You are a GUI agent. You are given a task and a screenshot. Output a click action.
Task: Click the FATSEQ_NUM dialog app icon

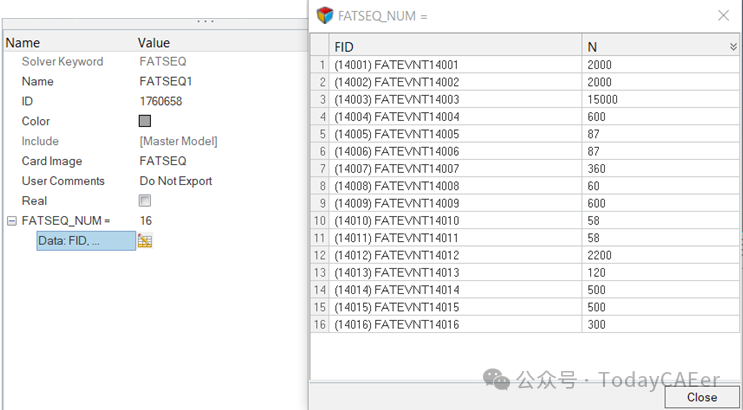(x=324, y=16)
